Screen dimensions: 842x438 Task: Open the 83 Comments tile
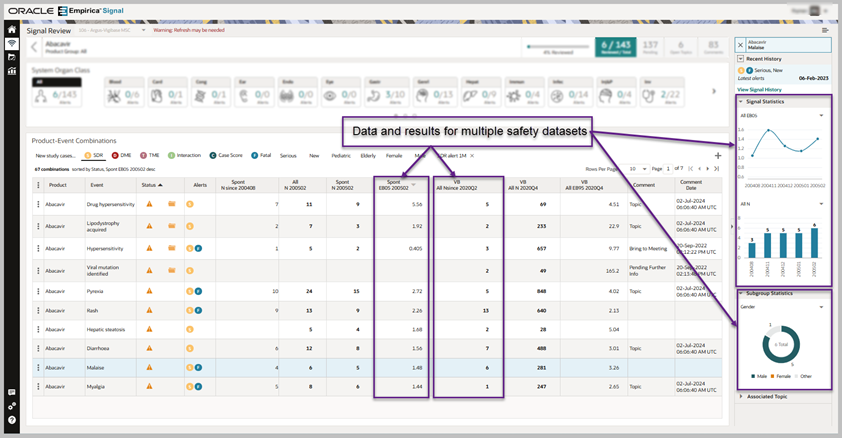(x=713, y=47)
